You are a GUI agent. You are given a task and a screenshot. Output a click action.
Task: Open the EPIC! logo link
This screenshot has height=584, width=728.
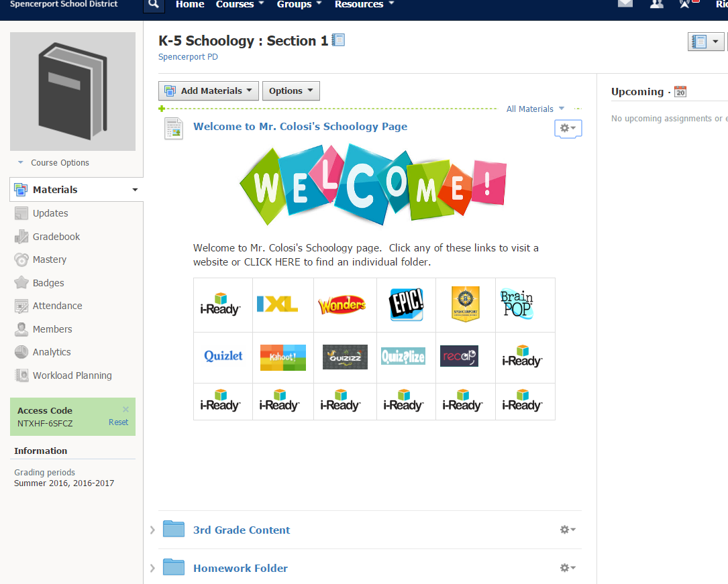pyautogui.click(x=406, y=304)
